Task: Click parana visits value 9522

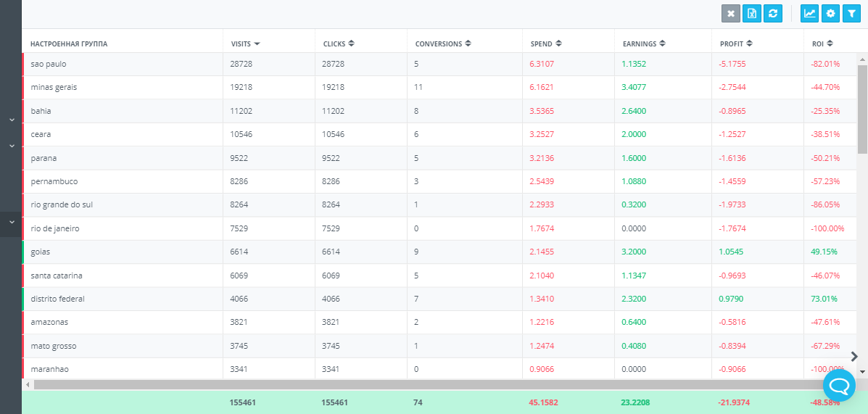Action: coord(239,158)
